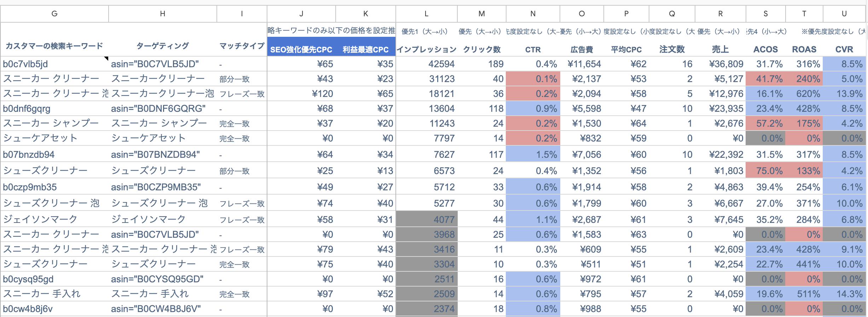Click the ROAS cell 620%
The height and width of the screenshot is (317, 868).
804,94
